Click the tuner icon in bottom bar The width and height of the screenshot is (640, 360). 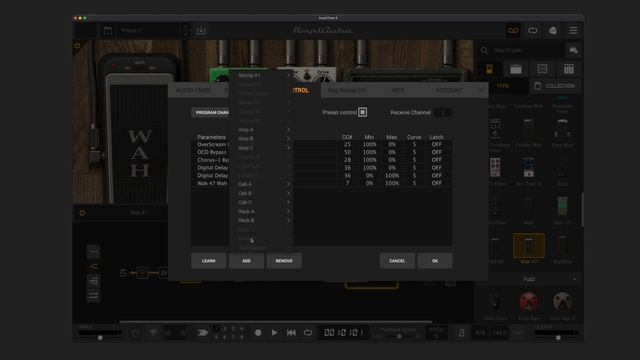(153, 333)
